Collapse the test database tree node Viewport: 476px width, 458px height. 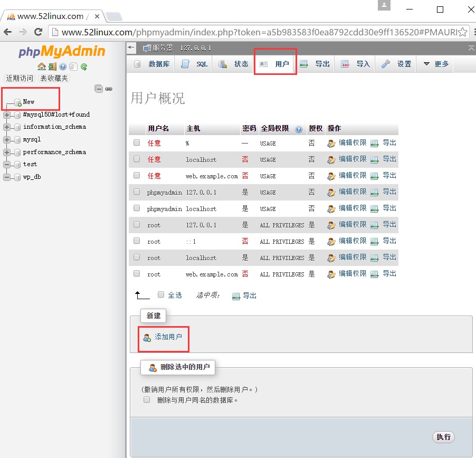click(7, 165)
